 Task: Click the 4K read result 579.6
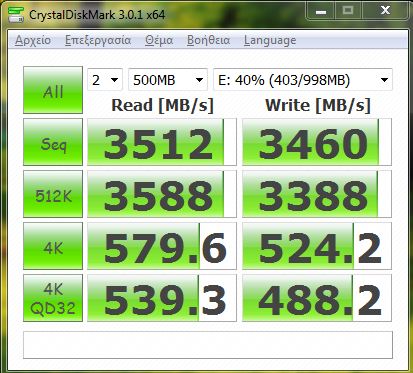162,246
